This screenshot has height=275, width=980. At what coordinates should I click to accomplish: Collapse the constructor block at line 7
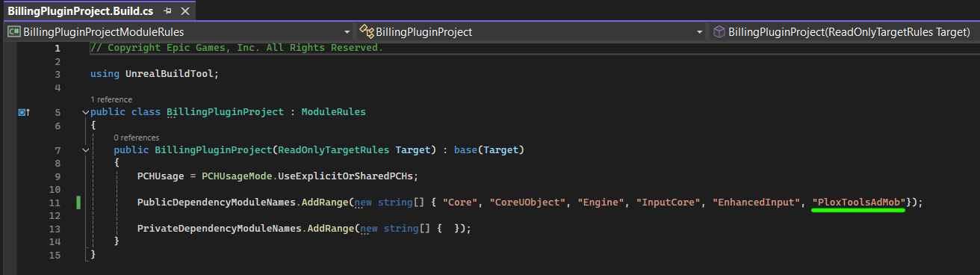coord(86,150)
